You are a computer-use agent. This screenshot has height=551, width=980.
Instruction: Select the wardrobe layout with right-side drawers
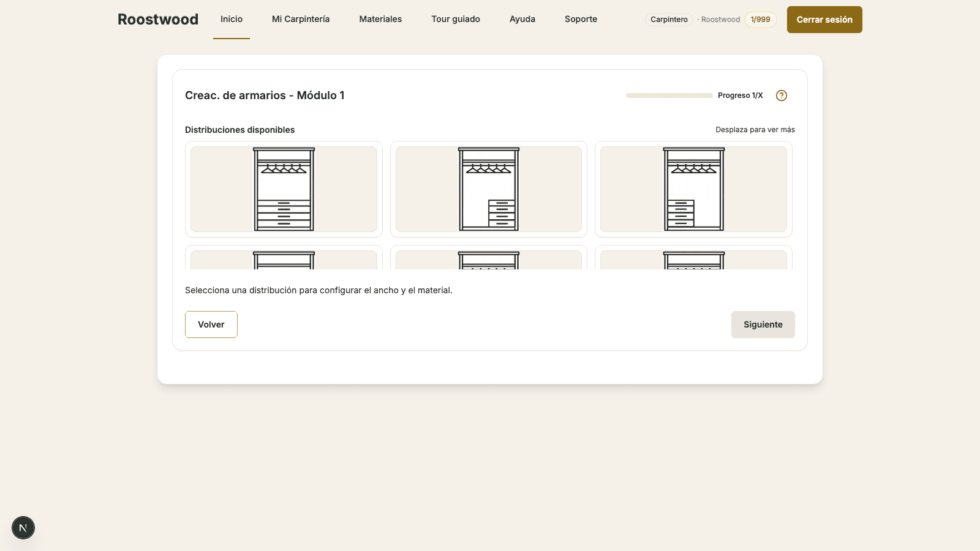click(x=489, y=189)
